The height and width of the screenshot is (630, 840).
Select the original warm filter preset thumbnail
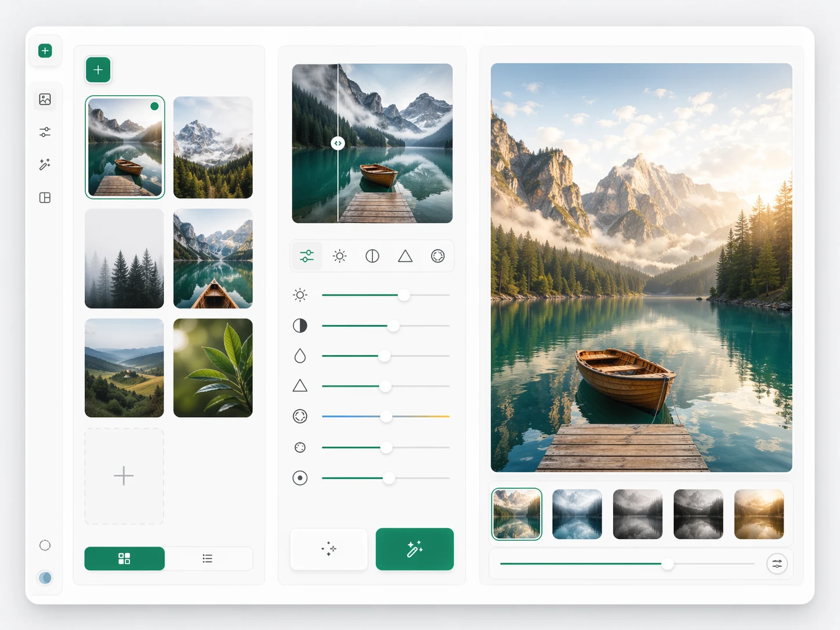point(517,514)
